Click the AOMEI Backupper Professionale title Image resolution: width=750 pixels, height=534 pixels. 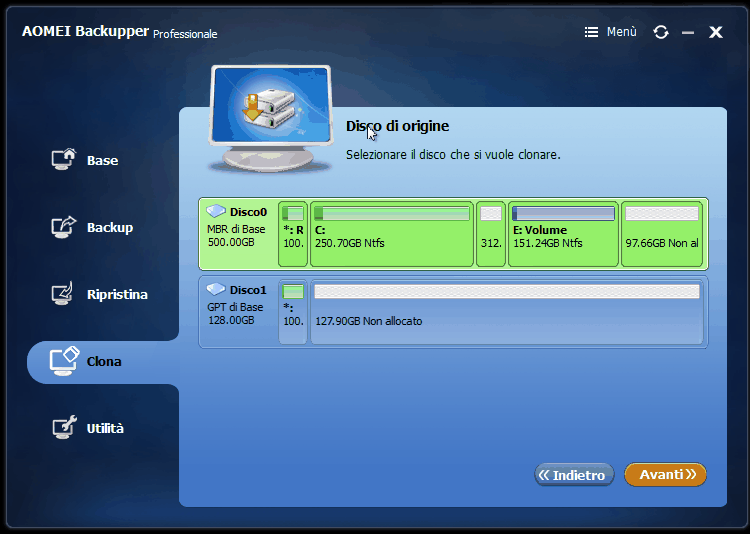[120, 32]
